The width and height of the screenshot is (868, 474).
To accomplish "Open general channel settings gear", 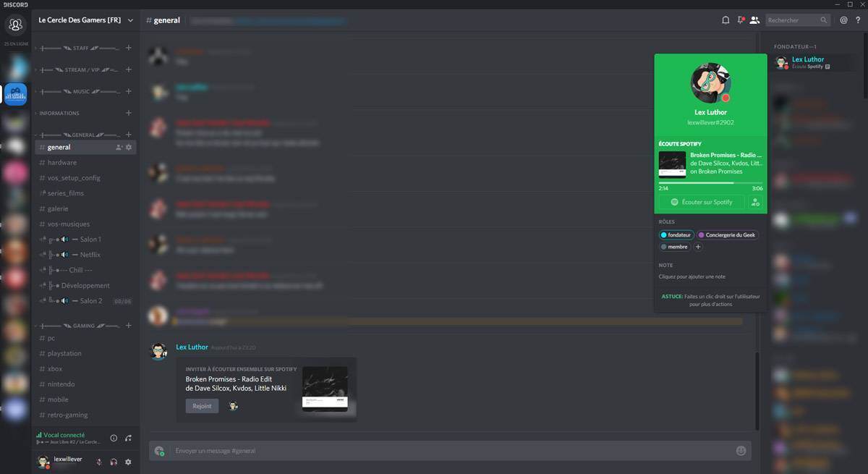I will coord(129,148).
